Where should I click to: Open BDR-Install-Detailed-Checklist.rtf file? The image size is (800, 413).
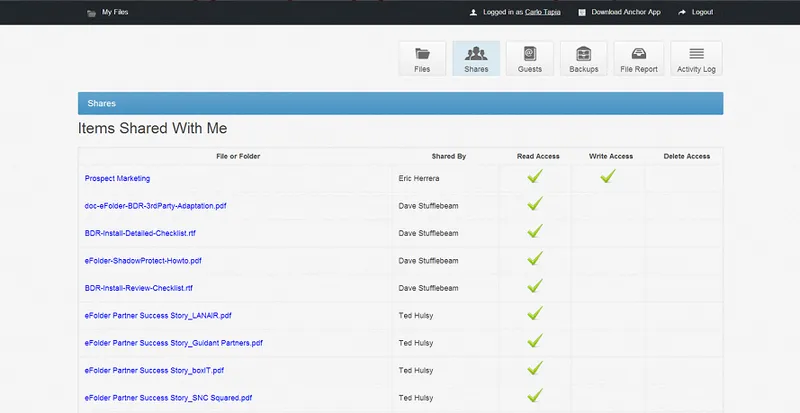pyautogui.click(x=140, y=233)
